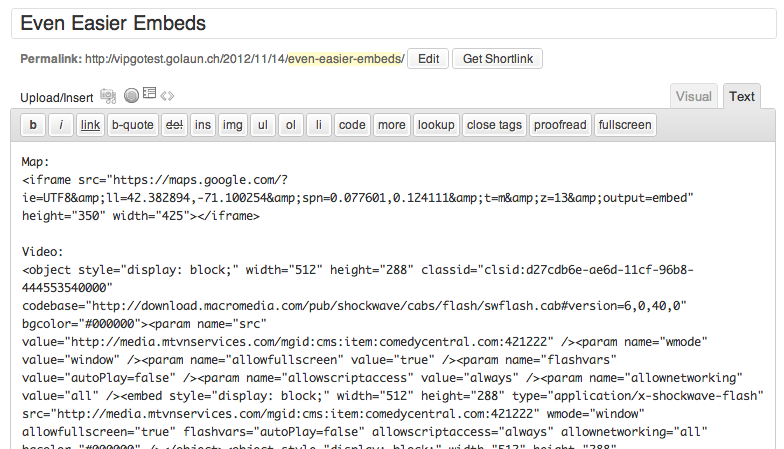Image resolution: width=784 pixels, height=449 pixels.
Task: Click the proofread button
Action: click(560, 124)
